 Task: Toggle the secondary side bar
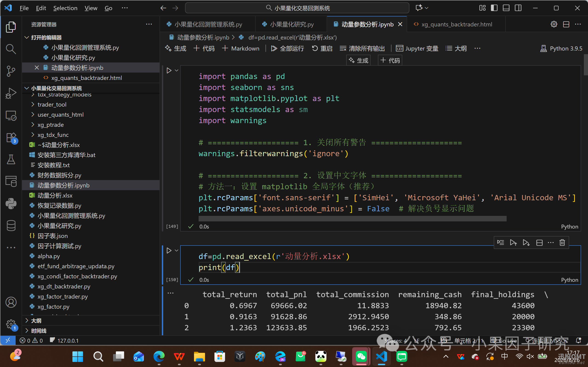518,8
